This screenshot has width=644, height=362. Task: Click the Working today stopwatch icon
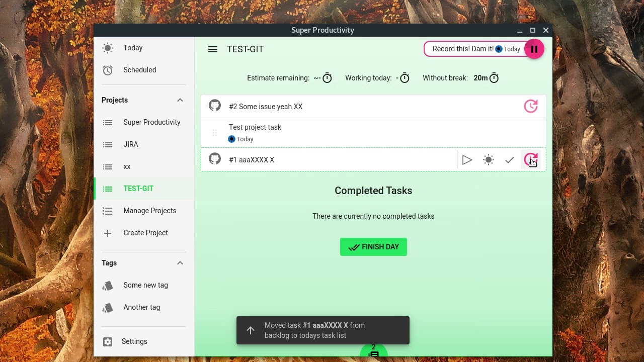pos(405,78)
